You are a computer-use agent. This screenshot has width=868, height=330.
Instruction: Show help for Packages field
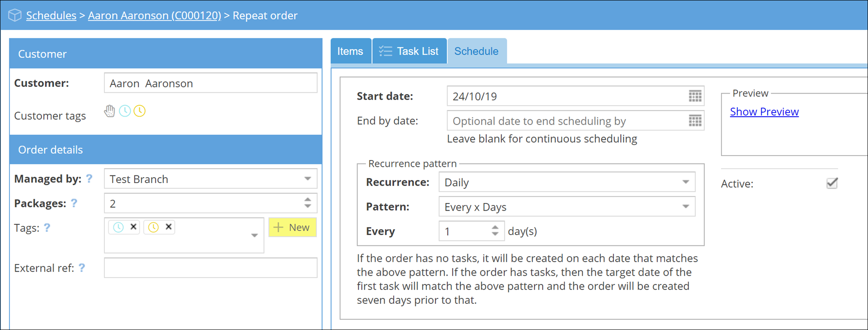(74, 203)
